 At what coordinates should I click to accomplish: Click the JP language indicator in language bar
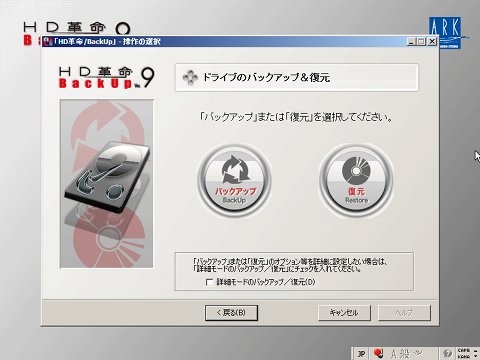click(x=361, y=354)
